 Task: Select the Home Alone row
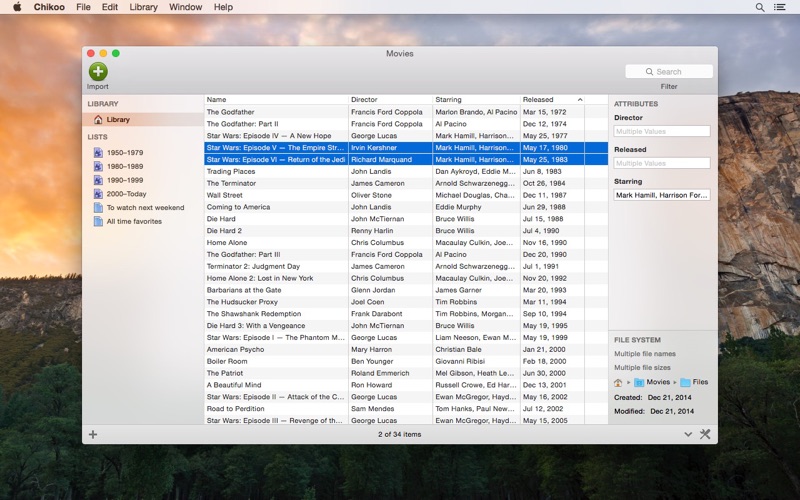406,242
